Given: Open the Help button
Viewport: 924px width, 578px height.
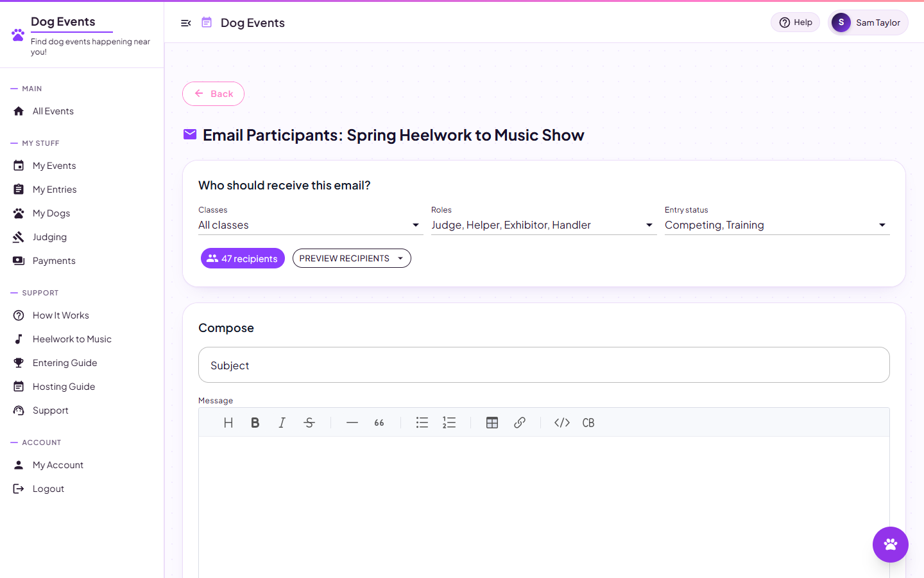Looking at the screenshot, I should coord(795,22).
